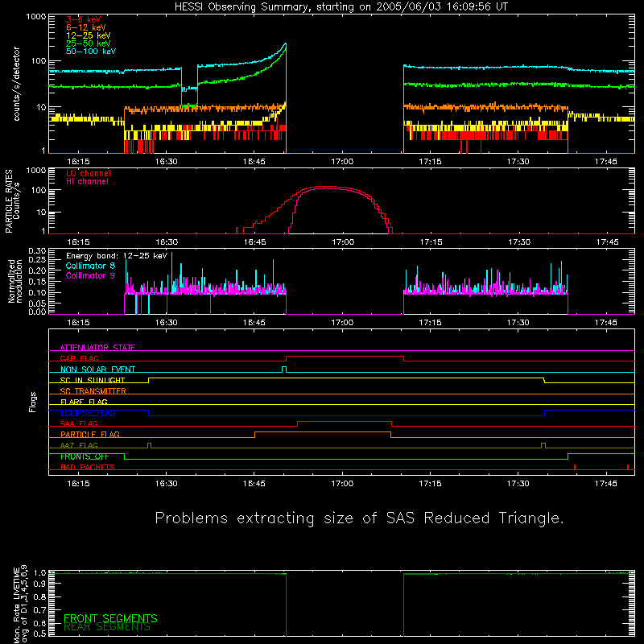Click the 0.7 tick value on the livetime axis
The image size is (644, 644).
(x=39, y=610)
